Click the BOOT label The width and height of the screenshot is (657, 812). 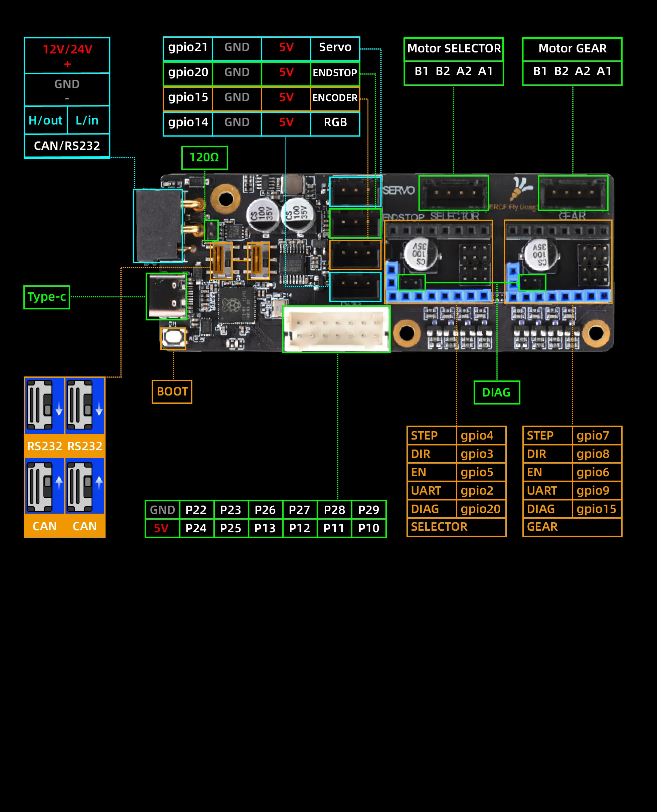(x=172, y=392)
